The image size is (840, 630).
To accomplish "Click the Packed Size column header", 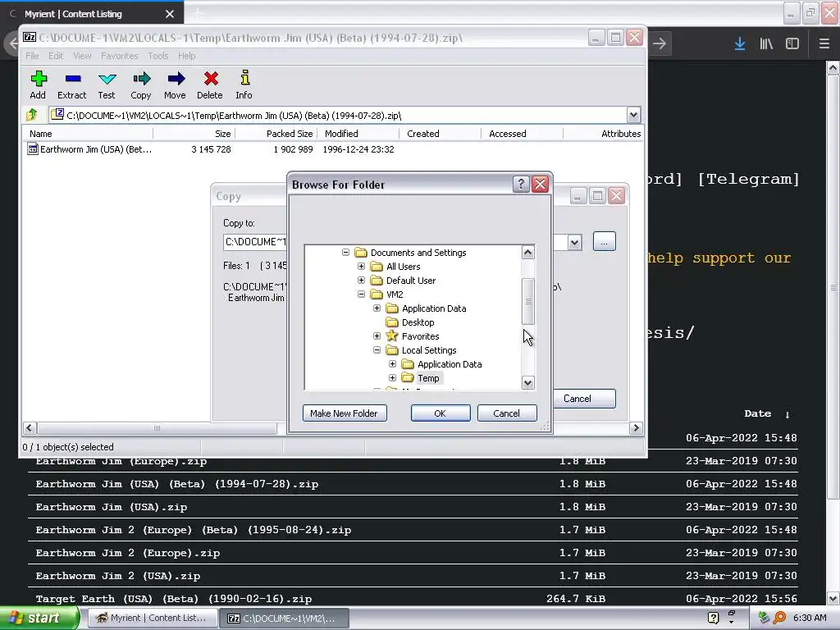I will click(x=276, y=134).
